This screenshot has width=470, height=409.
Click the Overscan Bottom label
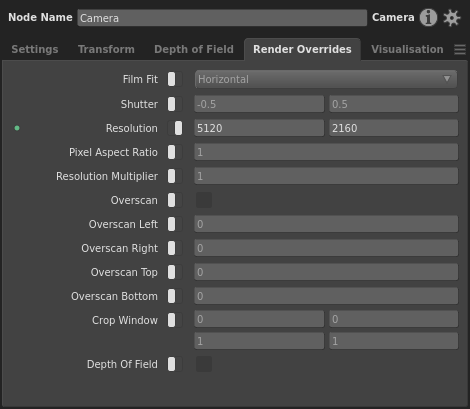pyautogui.click(x=114, y=296)
